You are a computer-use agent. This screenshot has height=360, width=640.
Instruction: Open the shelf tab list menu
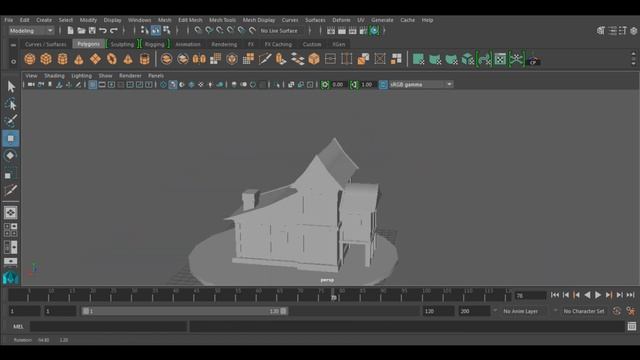[x=13, y=45]
